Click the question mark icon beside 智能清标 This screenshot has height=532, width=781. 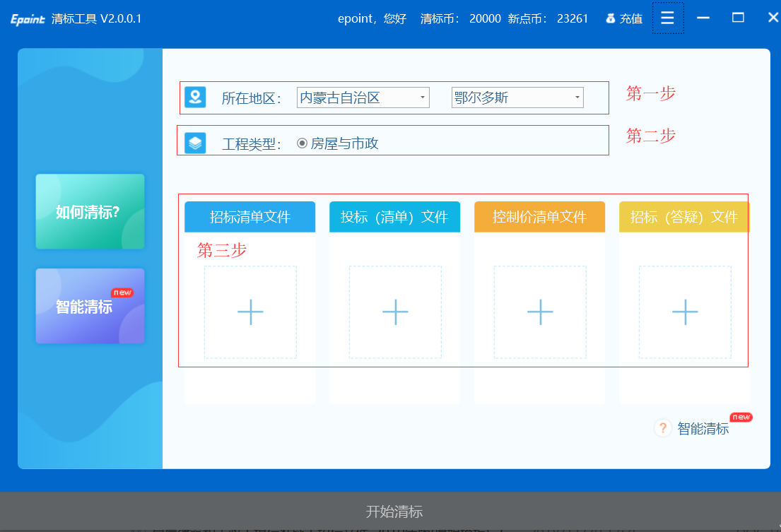[x=662, y=428]
